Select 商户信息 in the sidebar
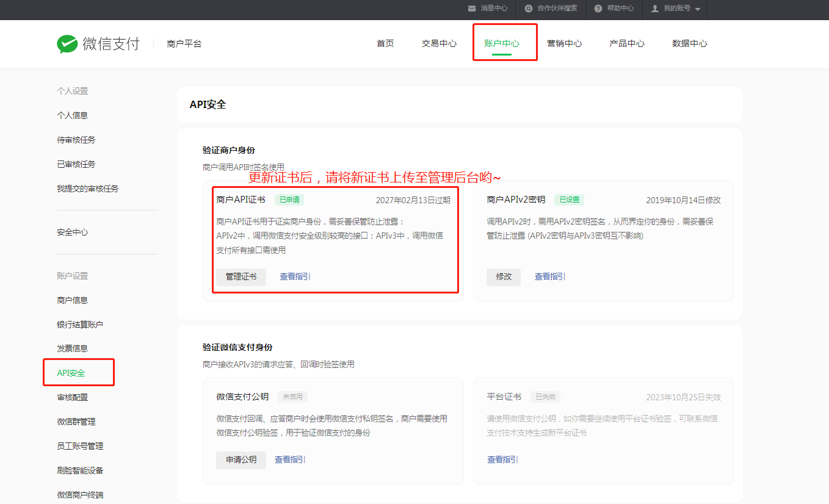This screenshot has height=504, width=829. (x=73, y=300)
